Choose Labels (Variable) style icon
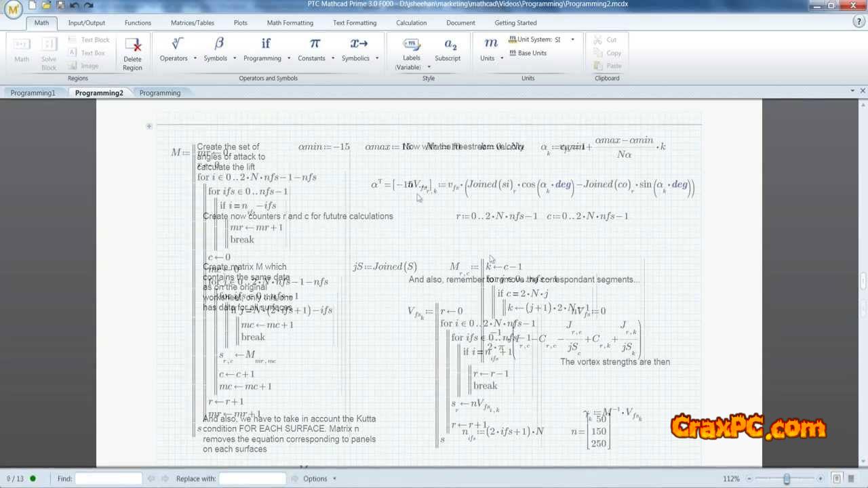Screen dimensions: 868x488 click(412, 45)
